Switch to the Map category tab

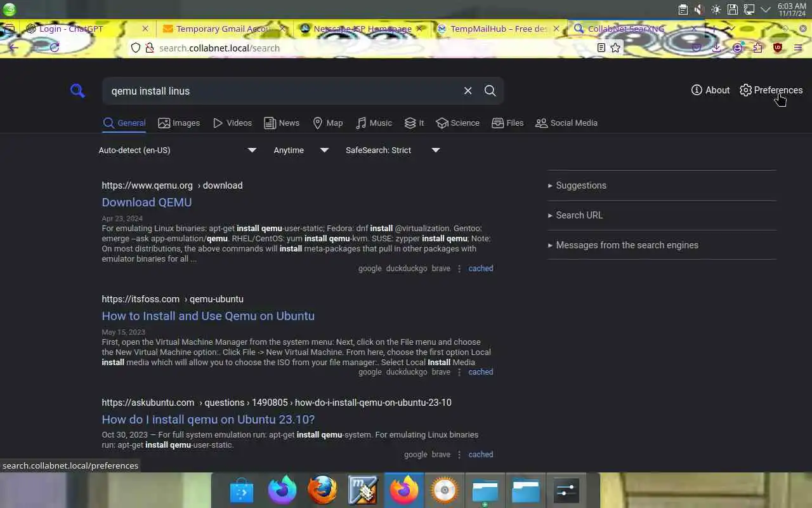[327, 123]
